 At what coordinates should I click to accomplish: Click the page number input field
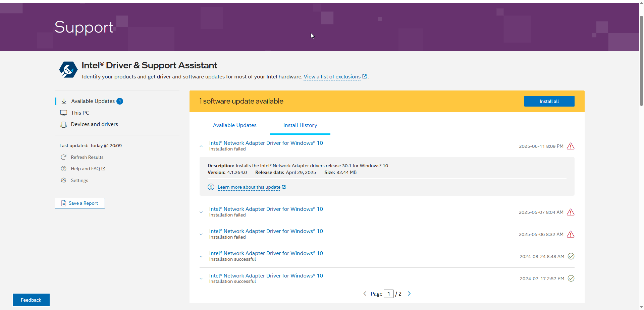click(388, 294)
